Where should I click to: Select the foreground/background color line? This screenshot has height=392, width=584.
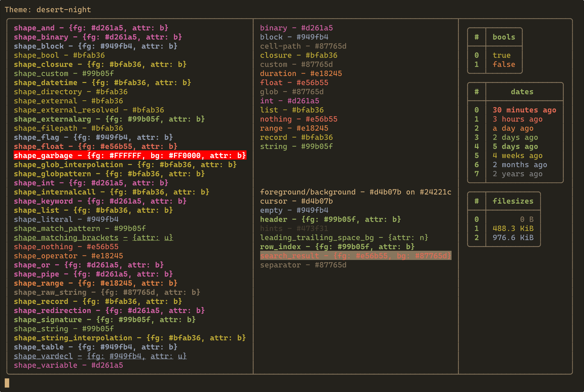(x=356, y=192)
